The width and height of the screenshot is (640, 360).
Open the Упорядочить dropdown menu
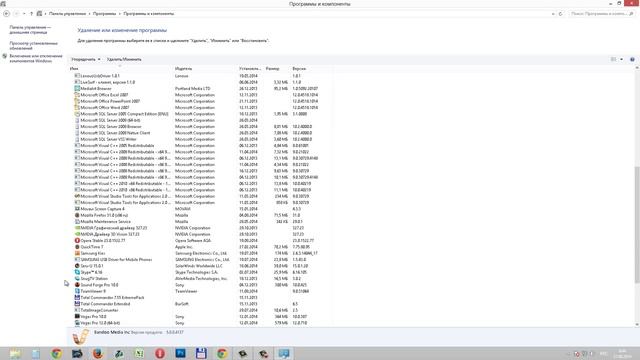[86, 60]
